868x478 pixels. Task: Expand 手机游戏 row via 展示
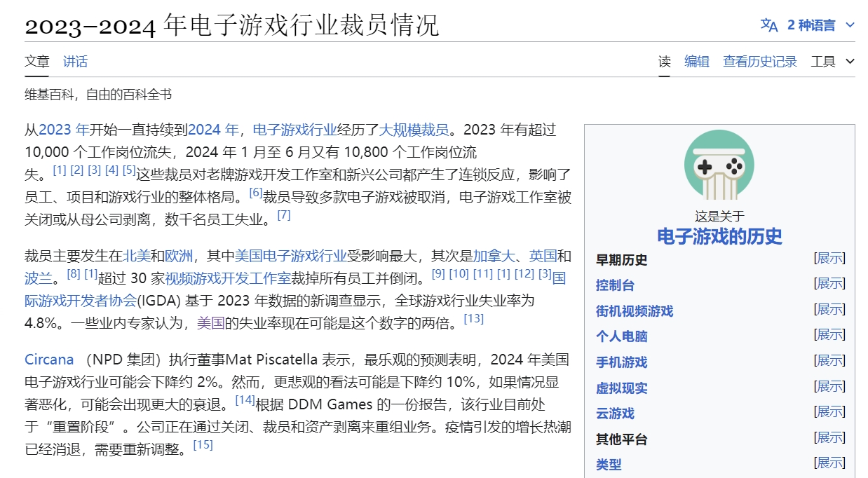pyautogui.click(x=829, y=361)
